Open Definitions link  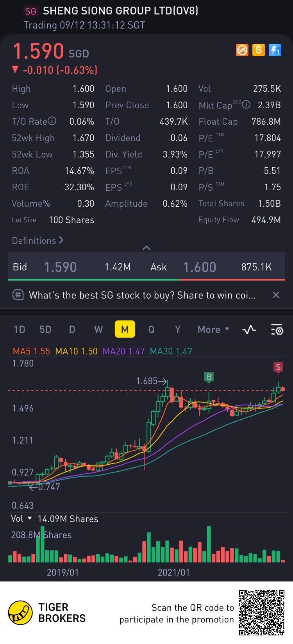click(38, 240)
